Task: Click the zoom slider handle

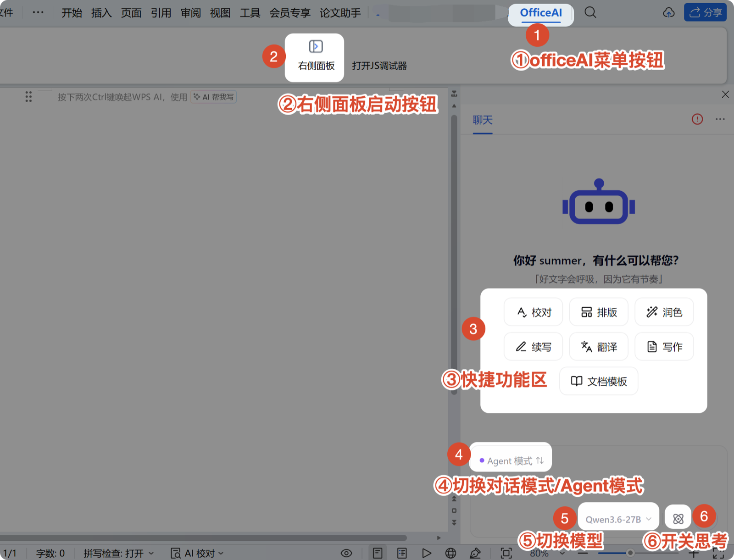Action: coord(630,553)
